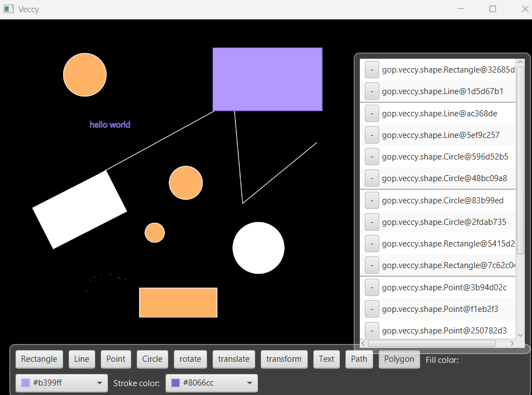Select the Text tool button
The image size is (532, 395).
click(x=327, y=359)
